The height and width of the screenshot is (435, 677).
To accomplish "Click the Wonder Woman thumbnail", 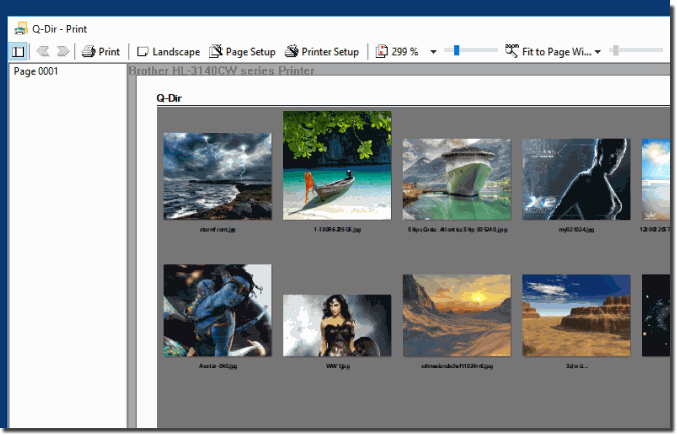I will point(337,325).
